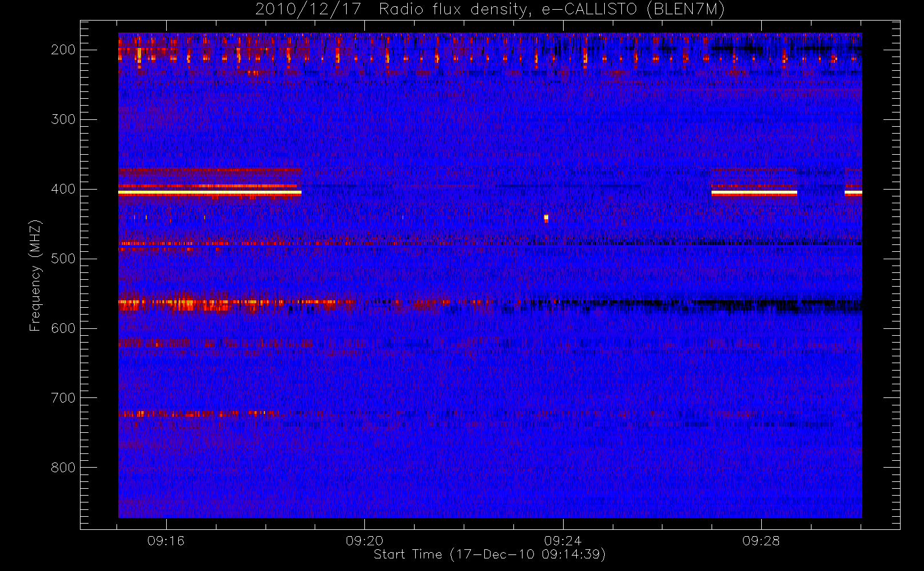The image size is (924, 571).
Task: Click the 09:20 time tick label
Action: click(x=364, y=541)
